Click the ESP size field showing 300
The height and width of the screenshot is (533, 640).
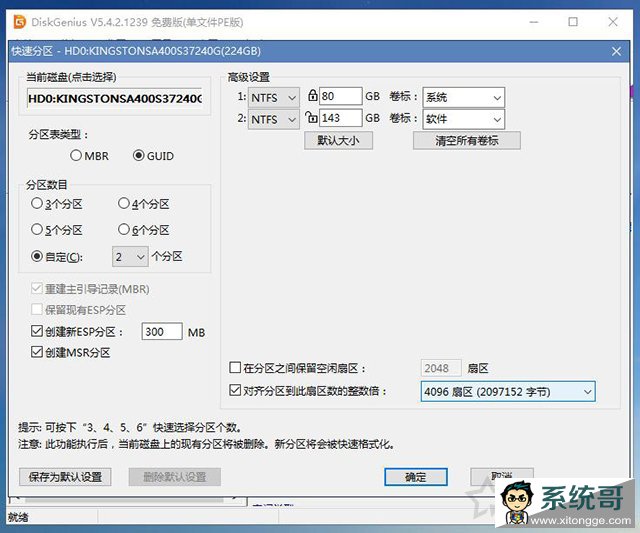[162, 331]
